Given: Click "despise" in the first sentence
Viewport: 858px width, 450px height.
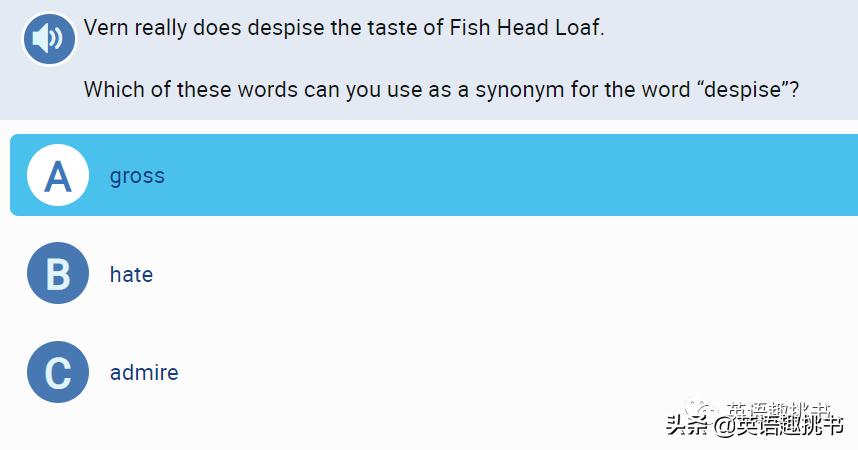Looking at the screenshot, I should tap(285, 28).
